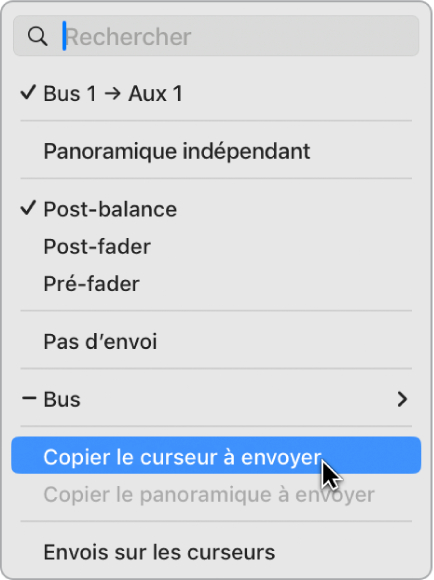
Task: Click the right chevron on Bus row
Action: point(402,399)
